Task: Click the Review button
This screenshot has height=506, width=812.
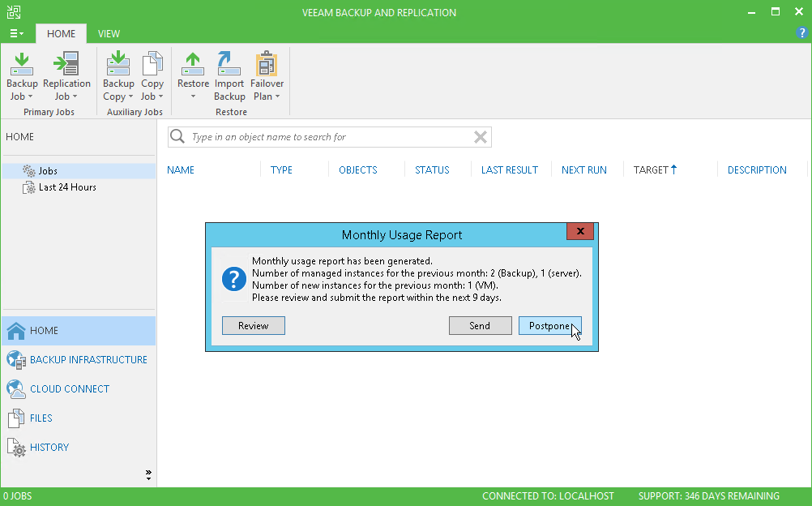Action: [253, 326]
